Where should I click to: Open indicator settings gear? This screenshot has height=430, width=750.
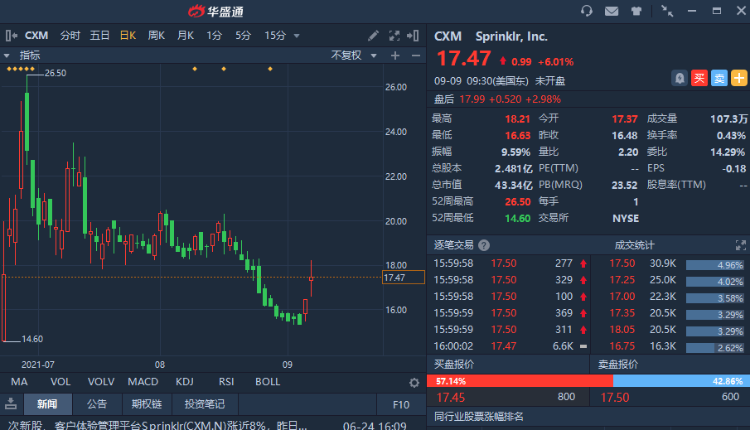click(x=414, y=383)
